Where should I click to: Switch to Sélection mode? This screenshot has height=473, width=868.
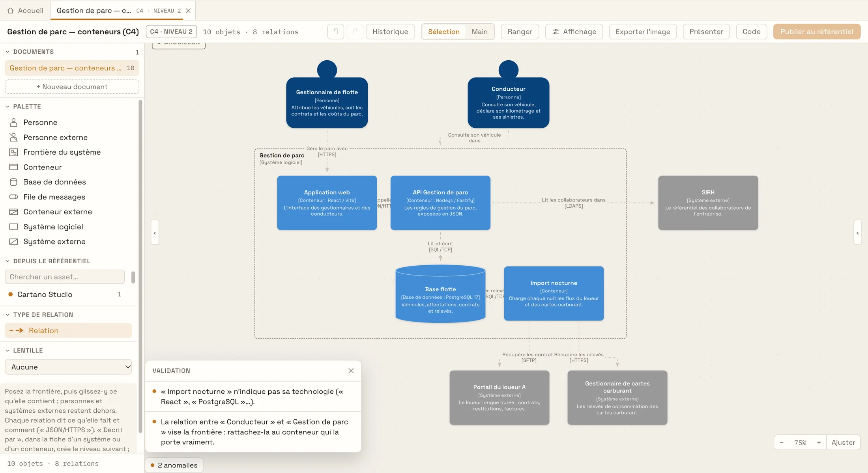pos(444,32)
